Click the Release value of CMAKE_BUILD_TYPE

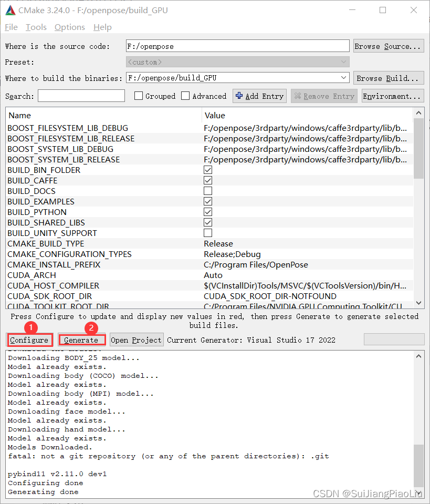pyautogui.click(x=218, y=244)
